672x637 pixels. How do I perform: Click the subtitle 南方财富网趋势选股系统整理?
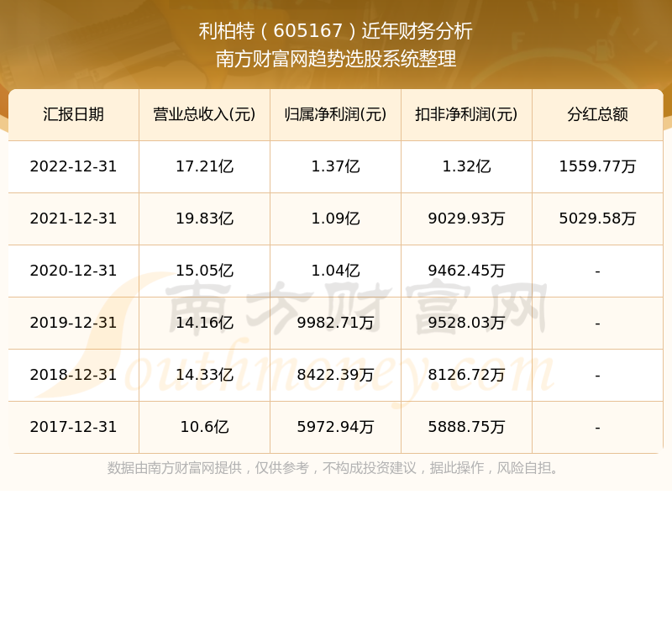tap(335, 59)
